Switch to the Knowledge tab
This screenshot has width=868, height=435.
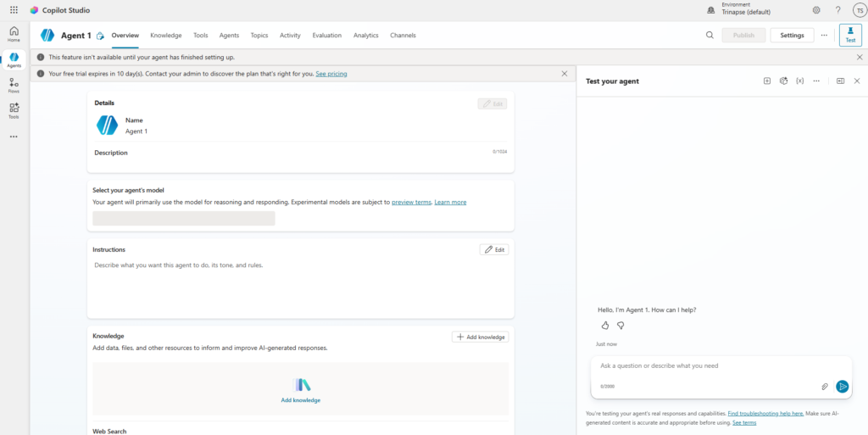tap(166, 36)
